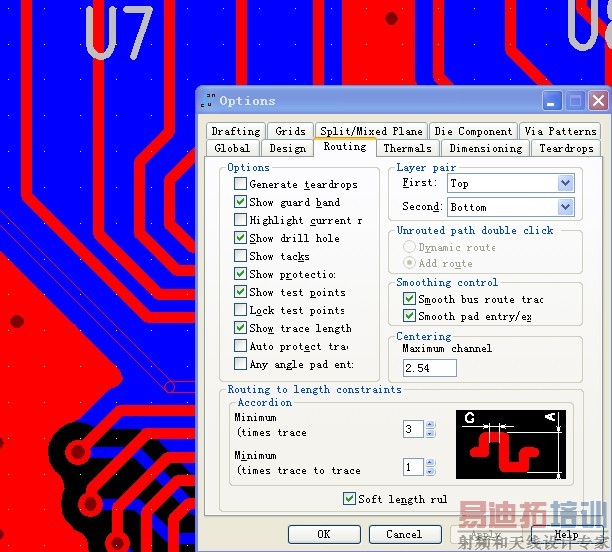
Task: Toggle Show drill hole checkbox
Action: point(240,237)
